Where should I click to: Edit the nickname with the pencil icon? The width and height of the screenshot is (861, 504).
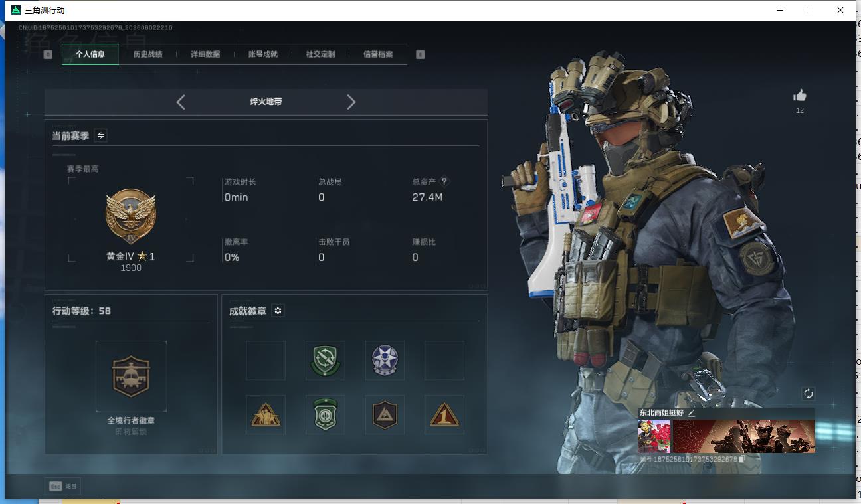coord(692,412)
